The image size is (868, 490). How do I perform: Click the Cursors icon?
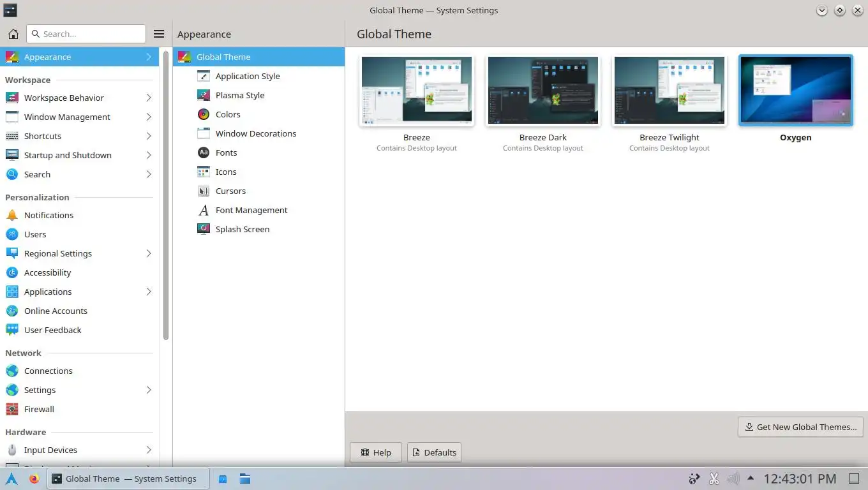[x=204, y=191]
